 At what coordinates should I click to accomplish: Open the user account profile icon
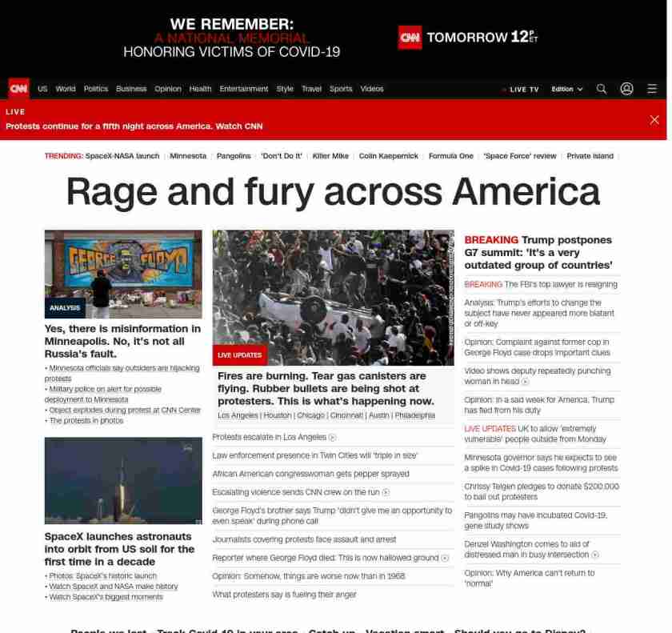point(626,89)
